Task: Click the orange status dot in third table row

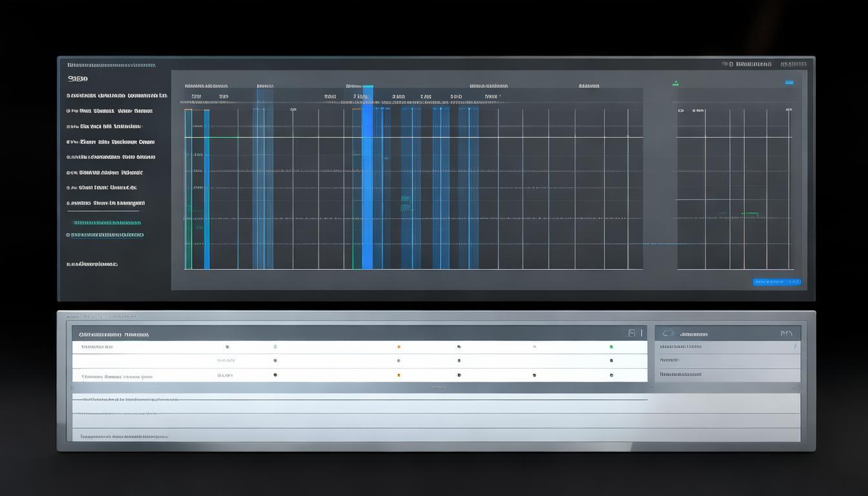Action: tap(398, 375)
